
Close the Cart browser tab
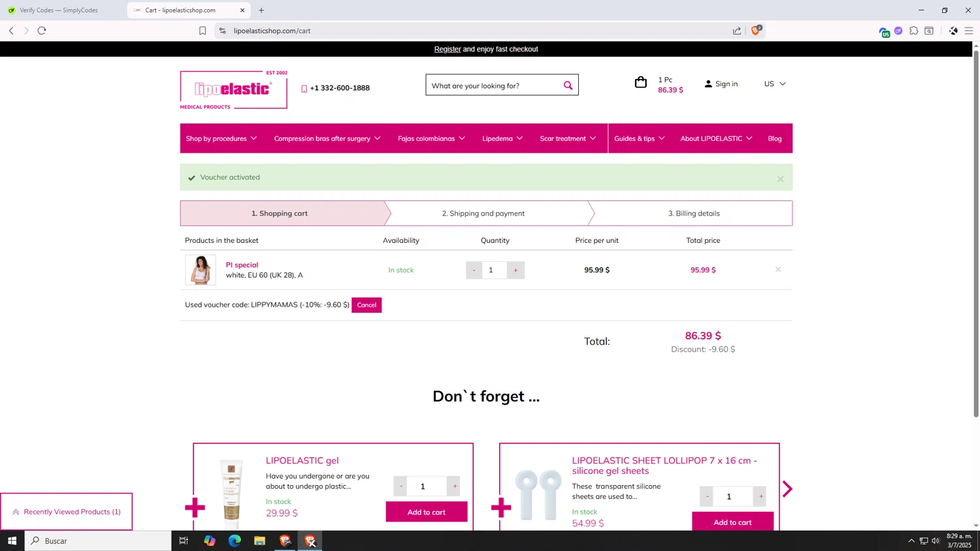coord(242,10)
